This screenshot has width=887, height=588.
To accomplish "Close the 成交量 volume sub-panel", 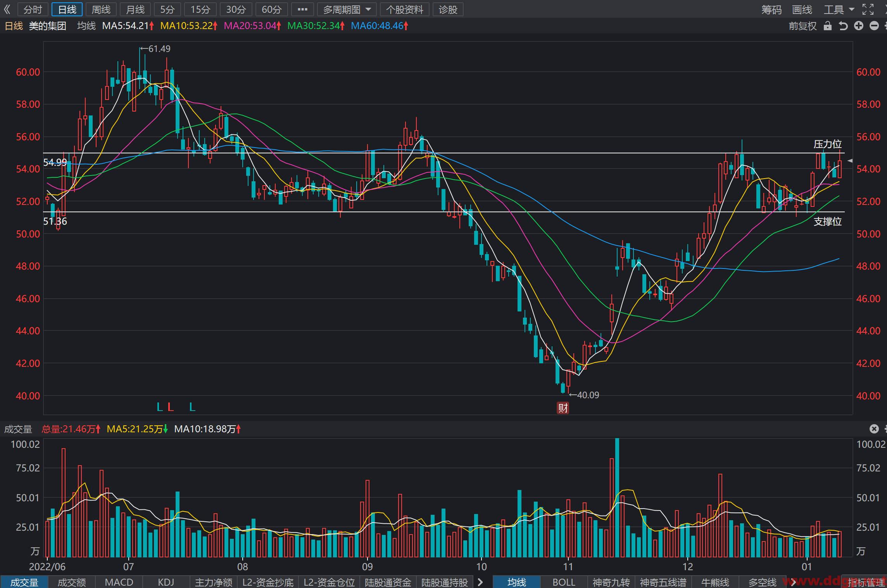I will click(874, 429).
